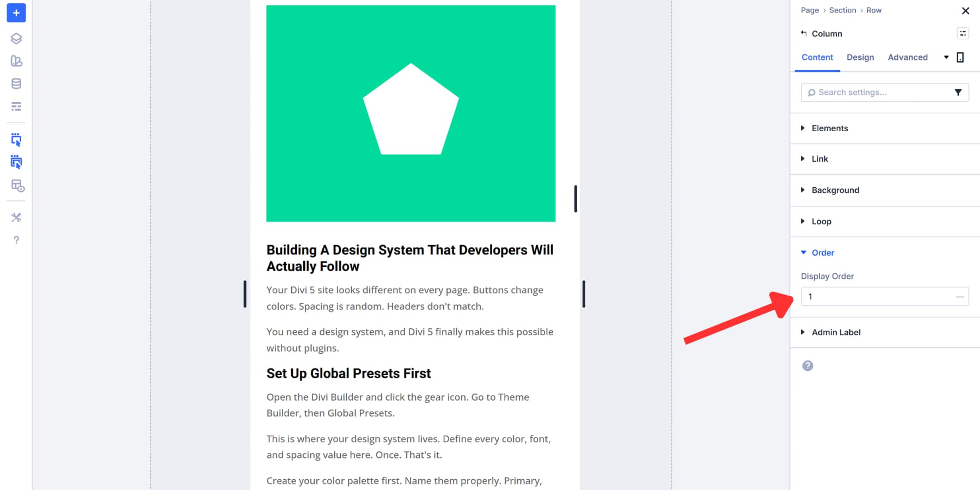Expand the Background settings group

tap(835, 190)
